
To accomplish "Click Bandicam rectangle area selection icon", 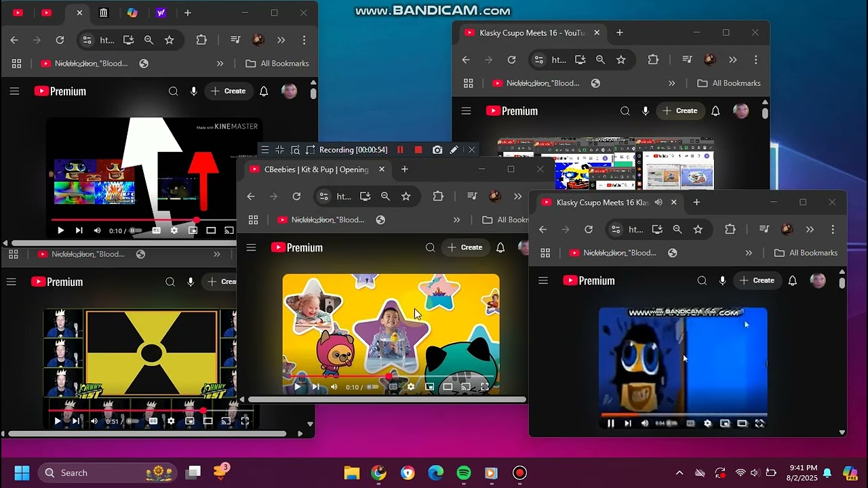I will pos(311,150).
